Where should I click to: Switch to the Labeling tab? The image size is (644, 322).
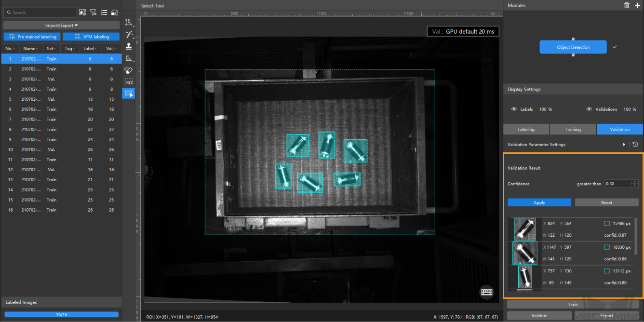(526, 129)
